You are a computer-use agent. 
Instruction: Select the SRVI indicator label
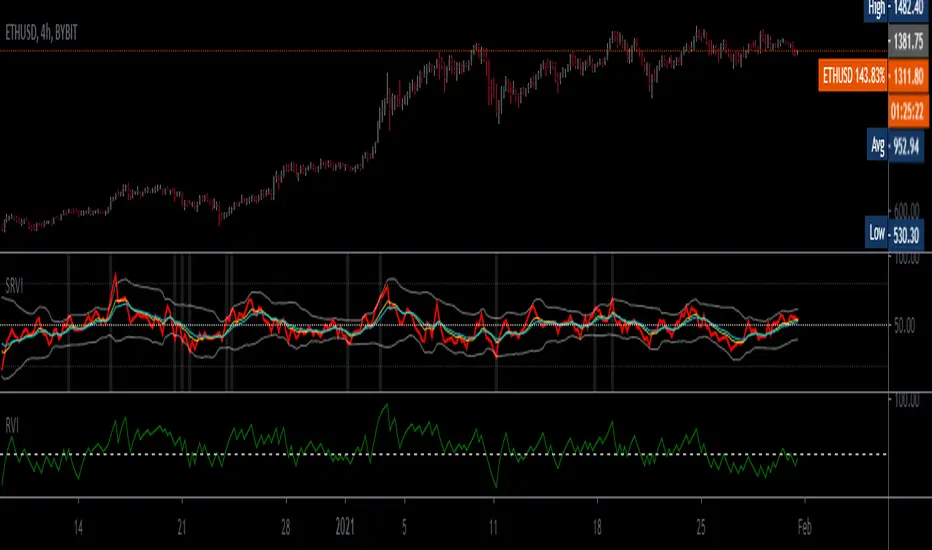pos(14,287)
